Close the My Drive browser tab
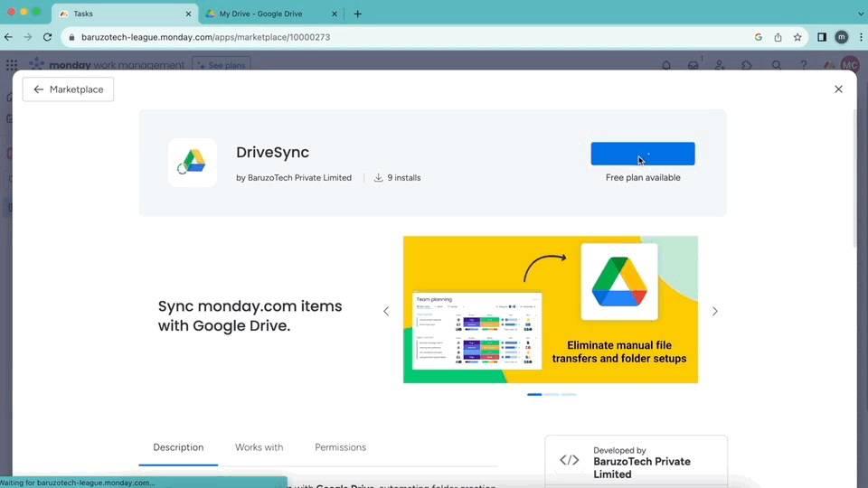 335,14
